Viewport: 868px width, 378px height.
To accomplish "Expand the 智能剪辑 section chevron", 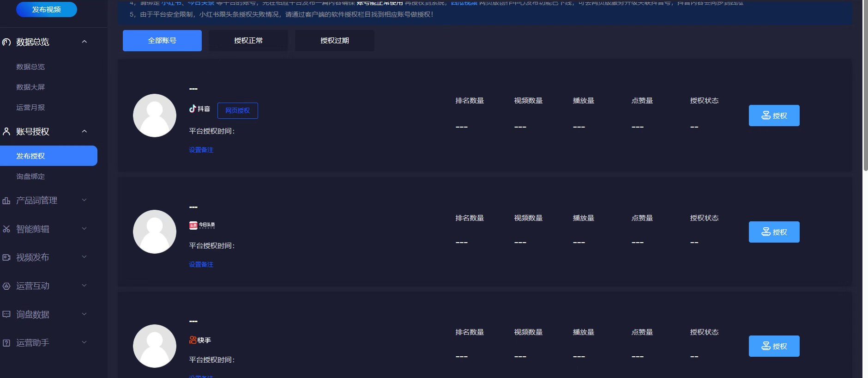I will tap(84, 229).
